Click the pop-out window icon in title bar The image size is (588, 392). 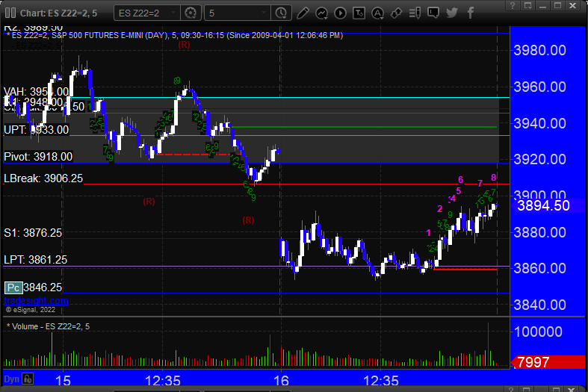pos(528,5)
